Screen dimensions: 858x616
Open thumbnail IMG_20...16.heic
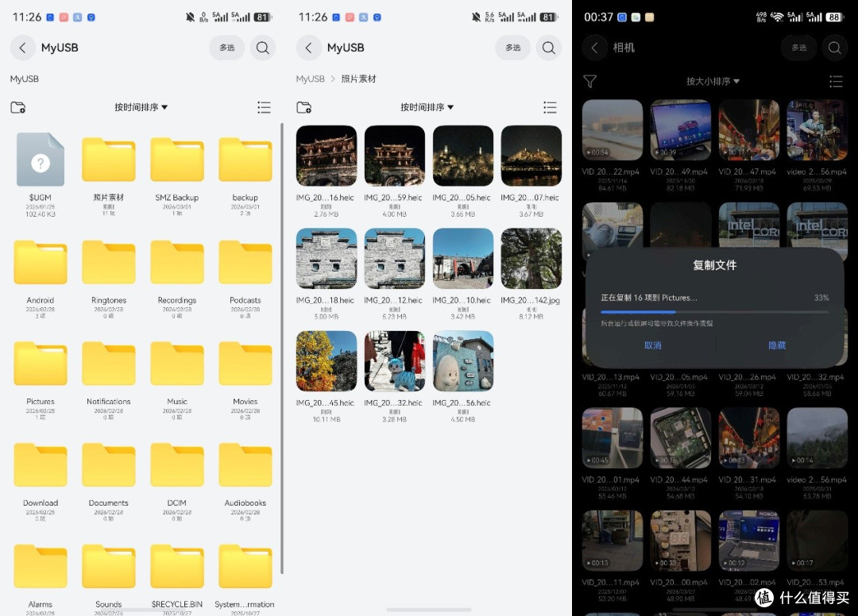327,156
